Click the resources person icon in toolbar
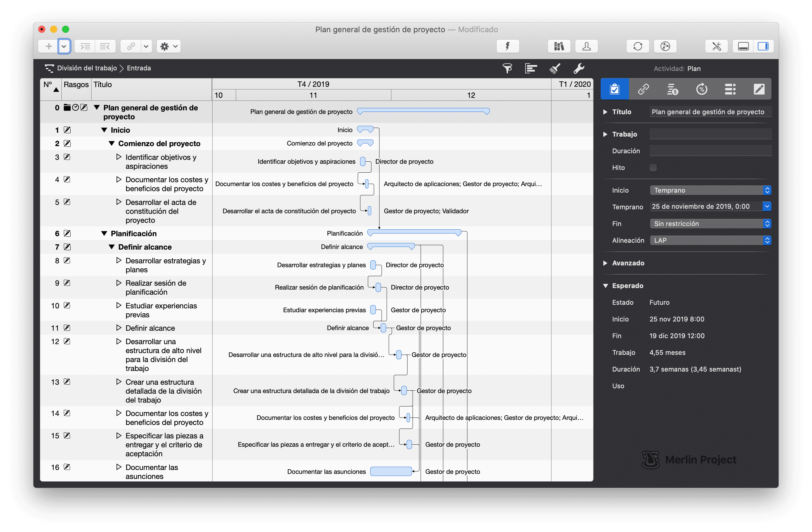The height and width of the screenshot is (532, 812). click(x=586, y=46)
